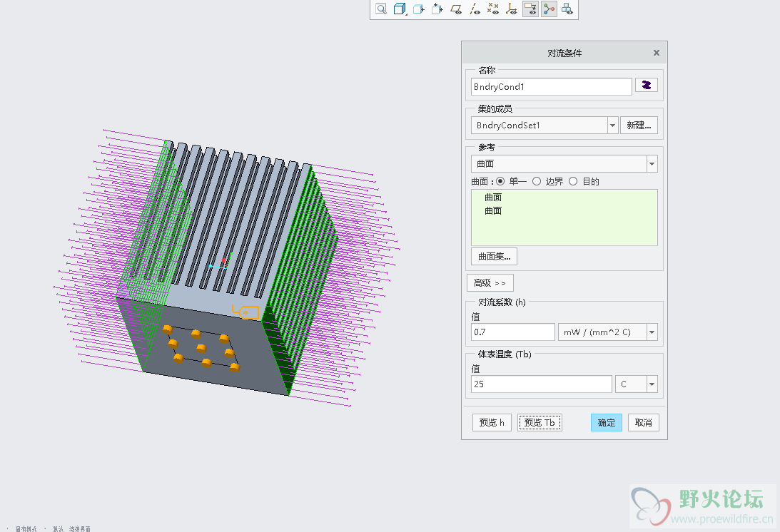Select the 目的 surface radio button
The image size is (780, 532).
(x=573, y=181)
